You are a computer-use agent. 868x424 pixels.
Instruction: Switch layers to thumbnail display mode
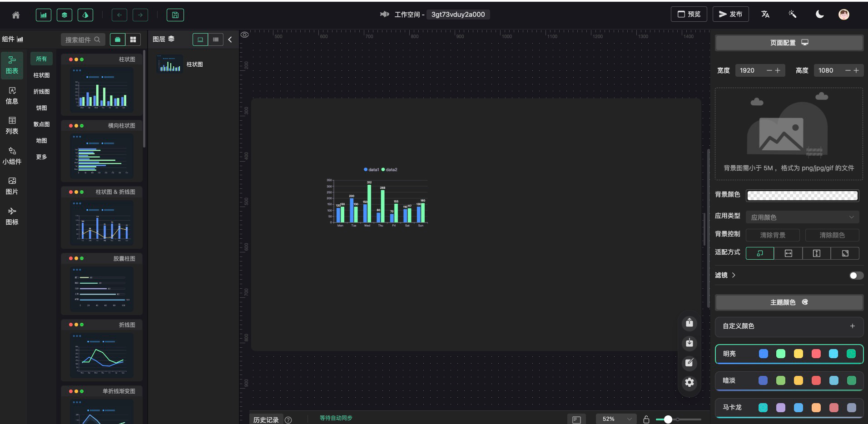(x=200, y=39)
